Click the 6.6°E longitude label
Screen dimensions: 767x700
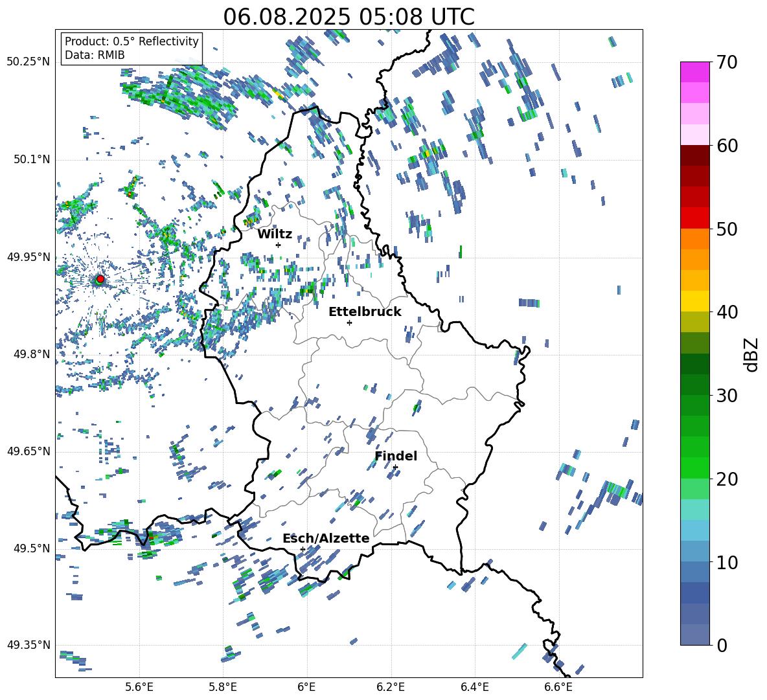[x=558, y=687]
